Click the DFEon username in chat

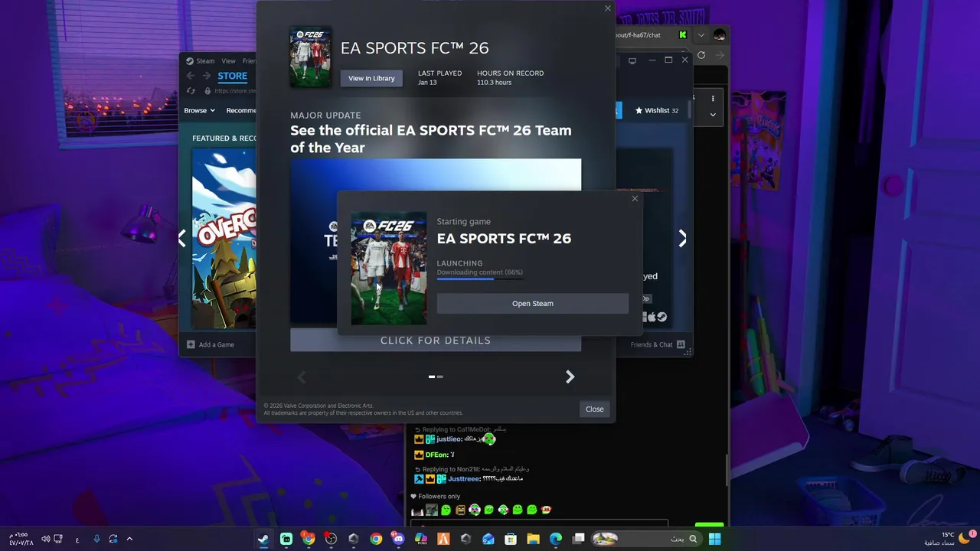coord(436,455)
